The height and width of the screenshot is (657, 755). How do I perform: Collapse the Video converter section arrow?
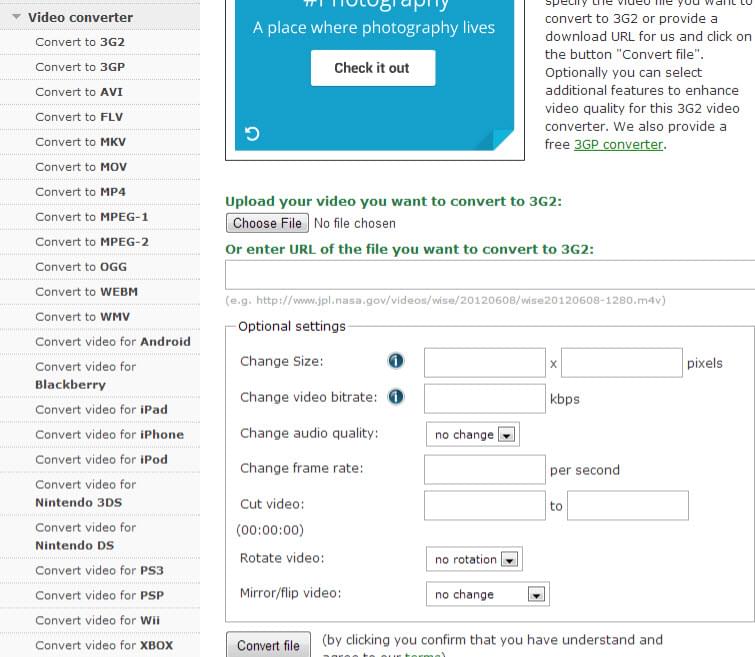(16, 17)
